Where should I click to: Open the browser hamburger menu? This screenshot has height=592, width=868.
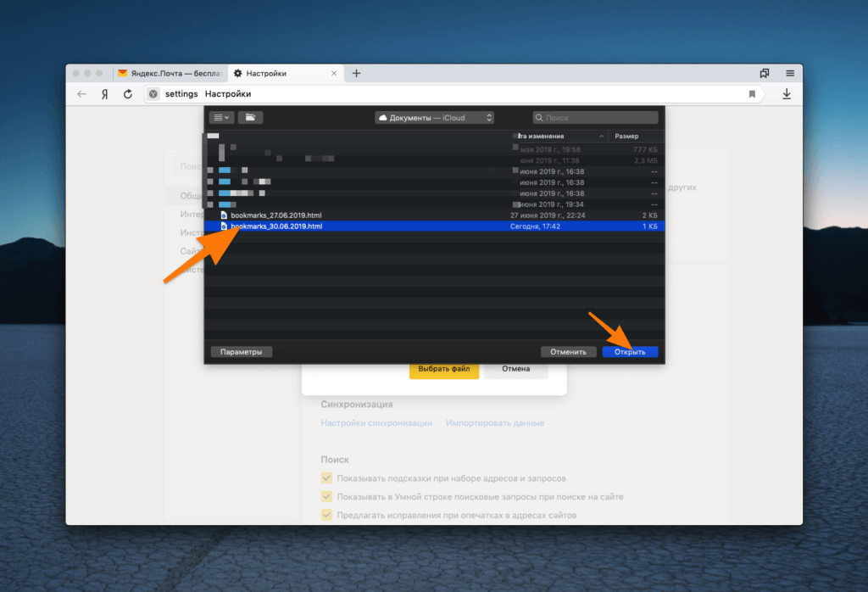point(790,73)
